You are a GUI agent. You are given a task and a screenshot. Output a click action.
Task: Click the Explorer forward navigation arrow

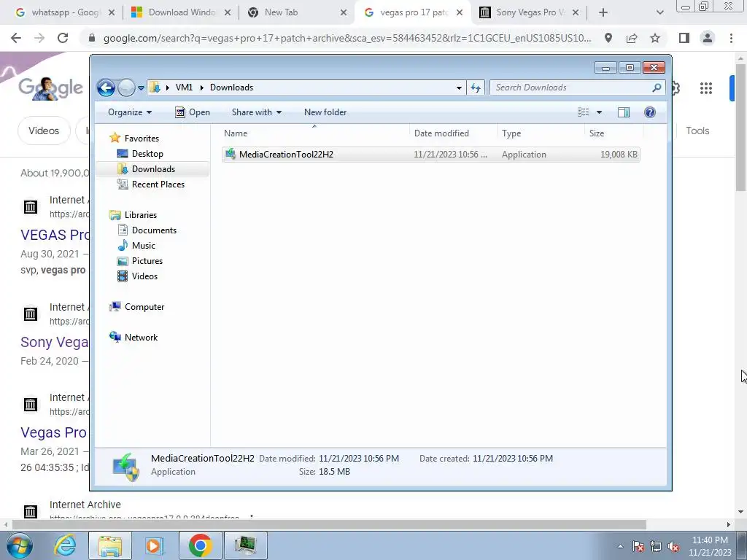tap(126, 87)
